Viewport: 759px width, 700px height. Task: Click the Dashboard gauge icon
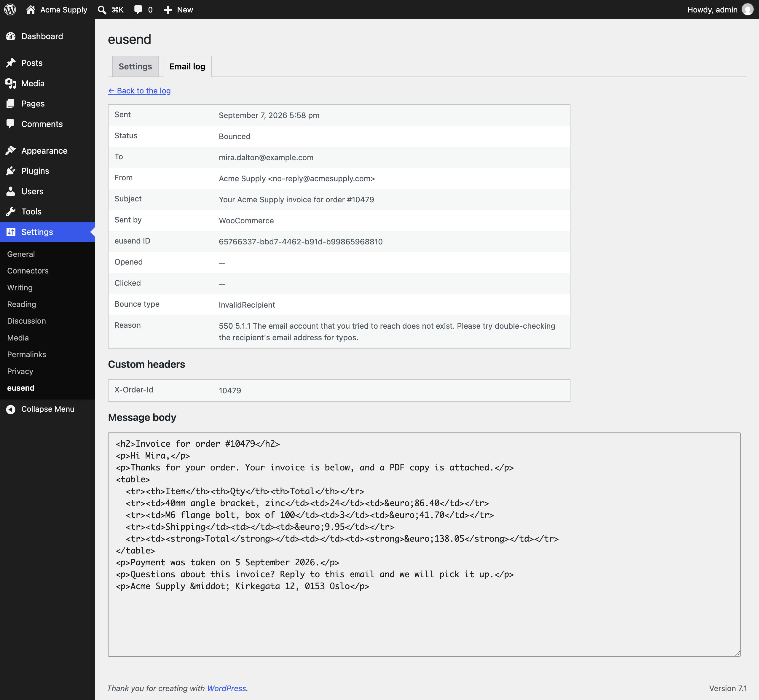(x=11, y=36)
